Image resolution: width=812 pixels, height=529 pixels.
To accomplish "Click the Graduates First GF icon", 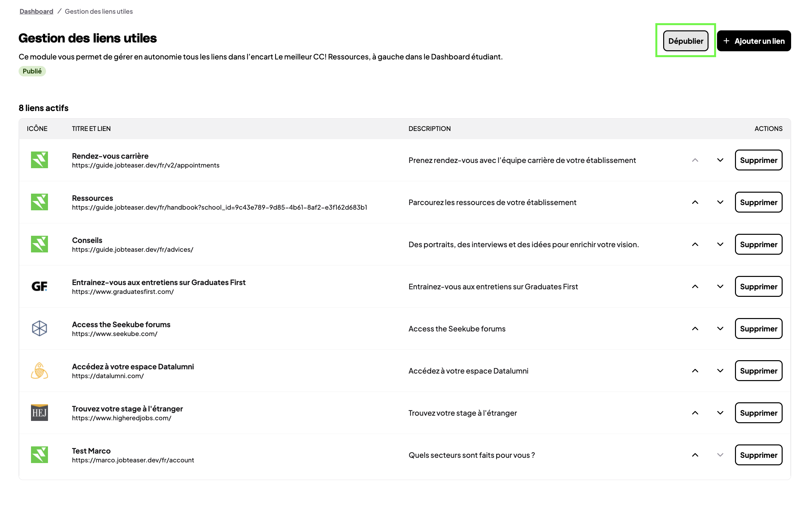I will (x=39, y=286).
